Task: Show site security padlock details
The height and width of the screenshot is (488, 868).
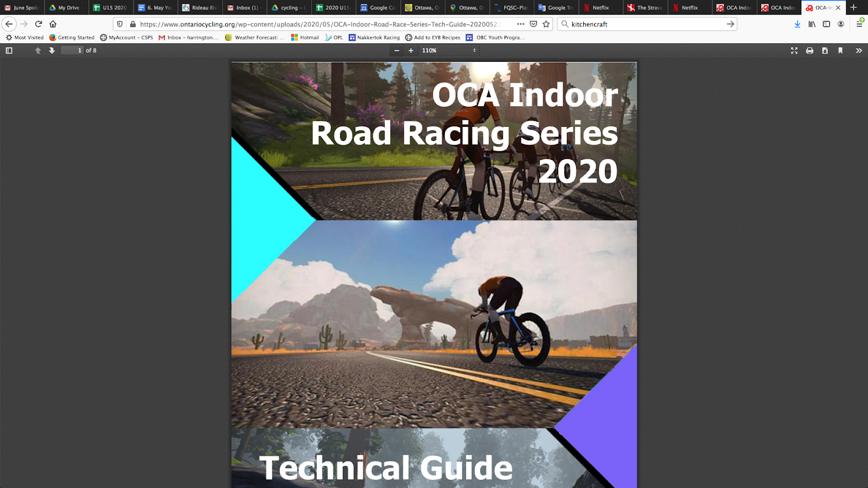Action: pos(132,24)
